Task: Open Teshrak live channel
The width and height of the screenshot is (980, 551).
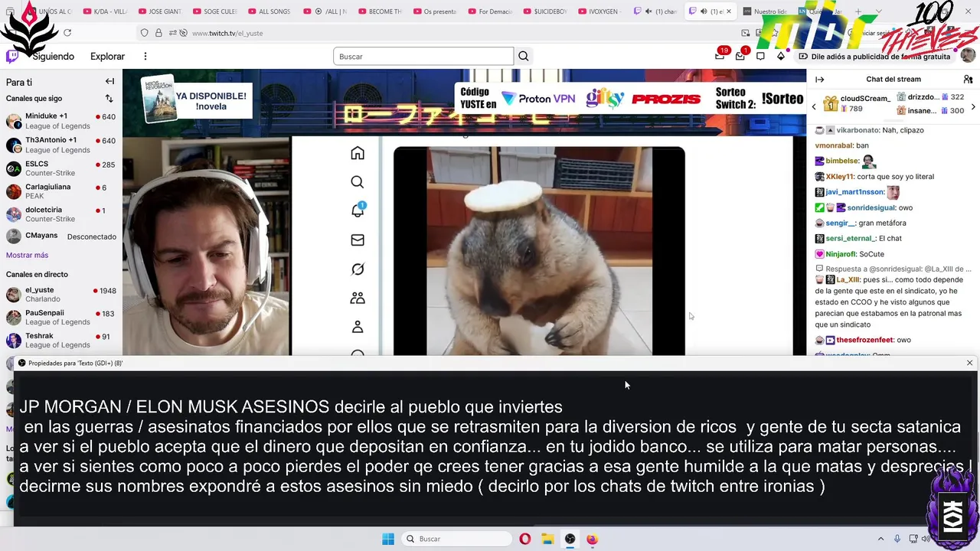Action: (x=61, y=341)
